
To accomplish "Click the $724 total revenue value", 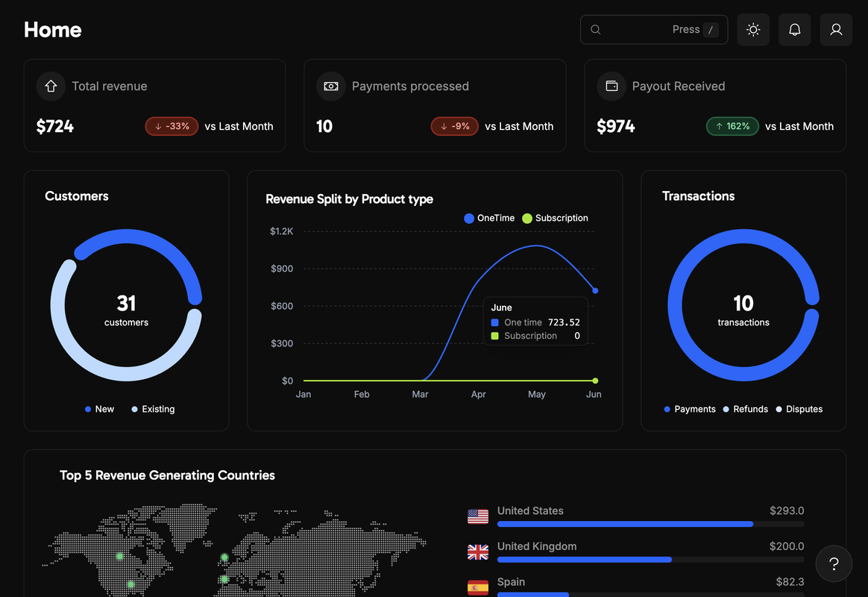I will [x=54, y=126].
